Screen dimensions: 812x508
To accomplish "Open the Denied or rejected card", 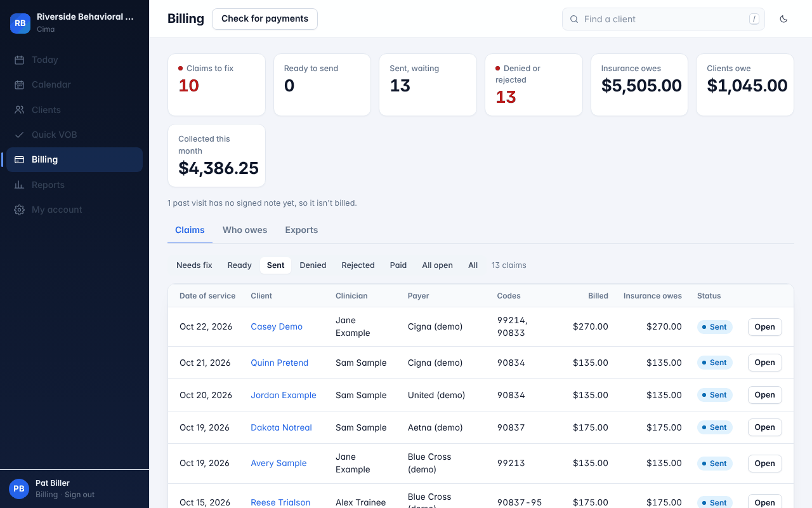I will [x=534, y=85].
